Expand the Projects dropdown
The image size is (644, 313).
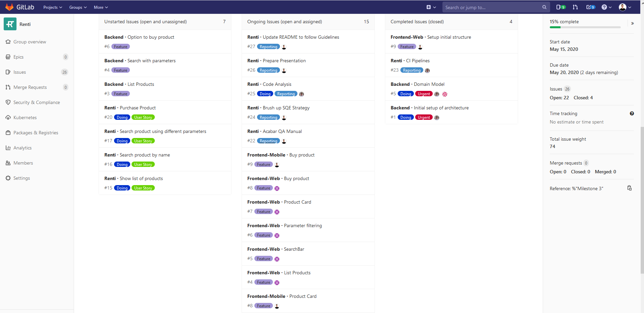click(x=53, y=7)
